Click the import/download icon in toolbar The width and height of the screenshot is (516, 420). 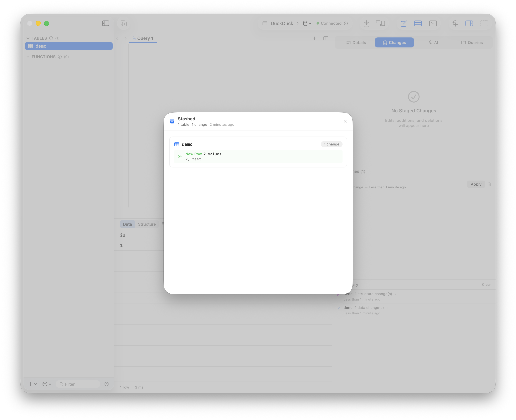(366, 23)
